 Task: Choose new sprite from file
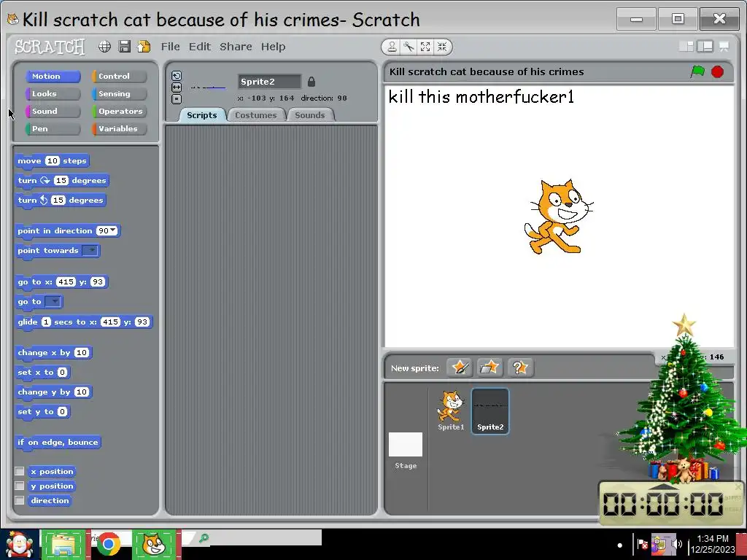pos(489,367)
